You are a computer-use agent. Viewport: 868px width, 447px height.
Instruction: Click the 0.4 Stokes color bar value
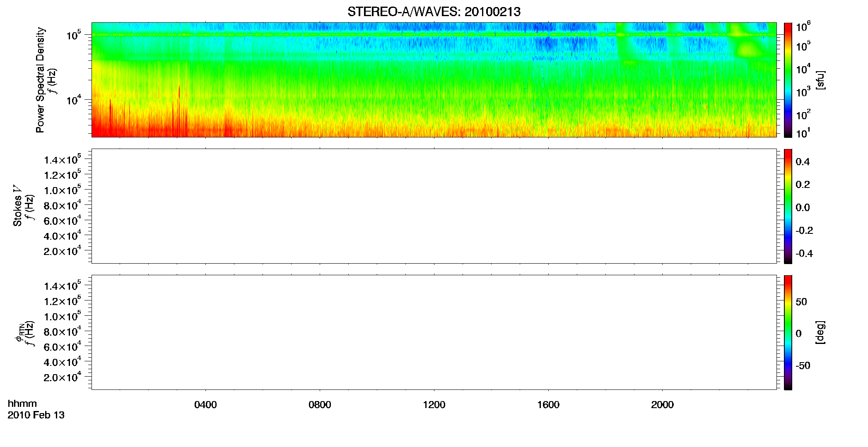tap(803, 162)
